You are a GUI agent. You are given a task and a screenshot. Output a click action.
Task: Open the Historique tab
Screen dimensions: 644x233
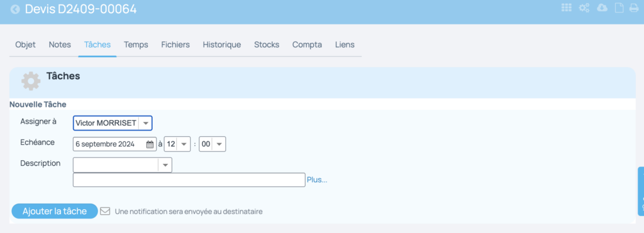[x=222, y=45]
